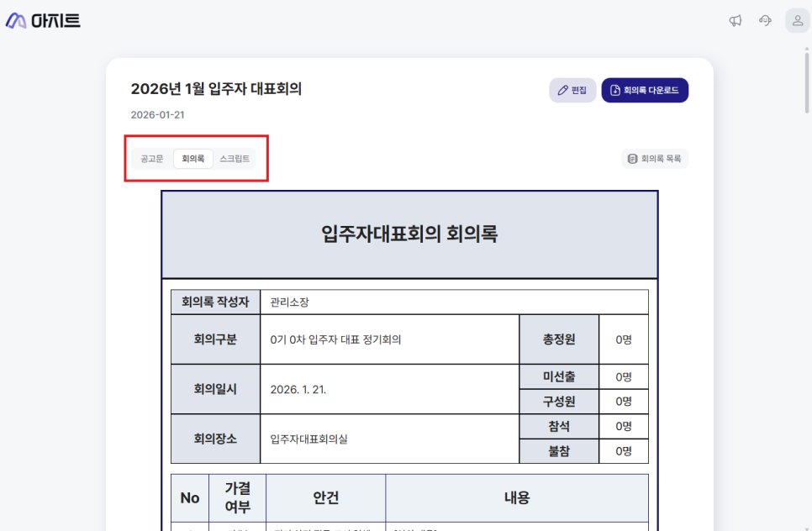
Task: Open the megaphone announcements icon
Action: (x=736, y=21)
